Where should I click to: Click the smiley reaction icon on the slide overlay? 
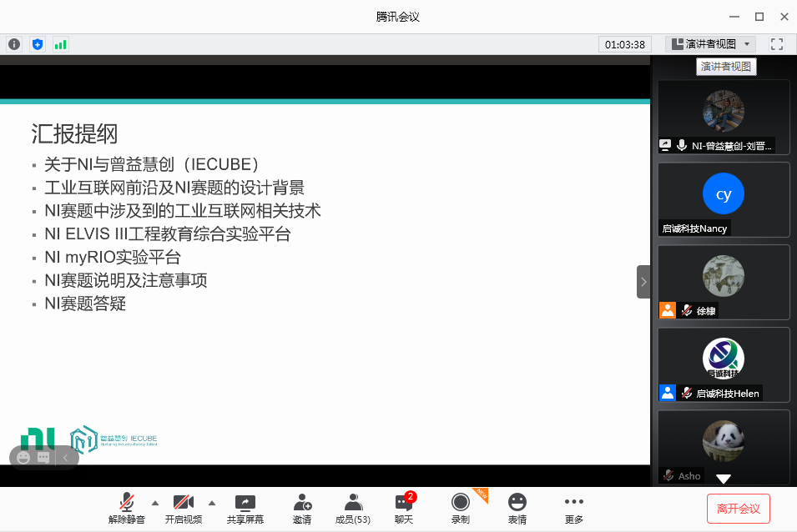coord(23,458)
